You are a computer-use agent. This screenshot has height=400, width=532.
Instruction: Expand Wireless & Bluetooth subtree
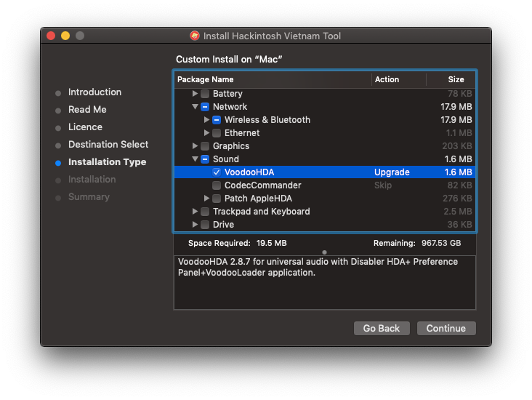(x=206, y=119)
